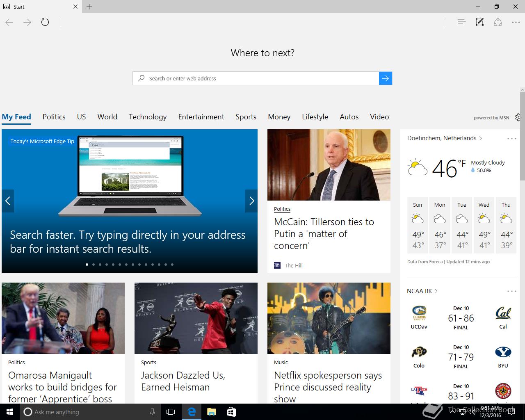The height and width of the screenshot is (420, 525).
Task: Open the 71 - 79 FINAL game score
Action: point(461,357)
